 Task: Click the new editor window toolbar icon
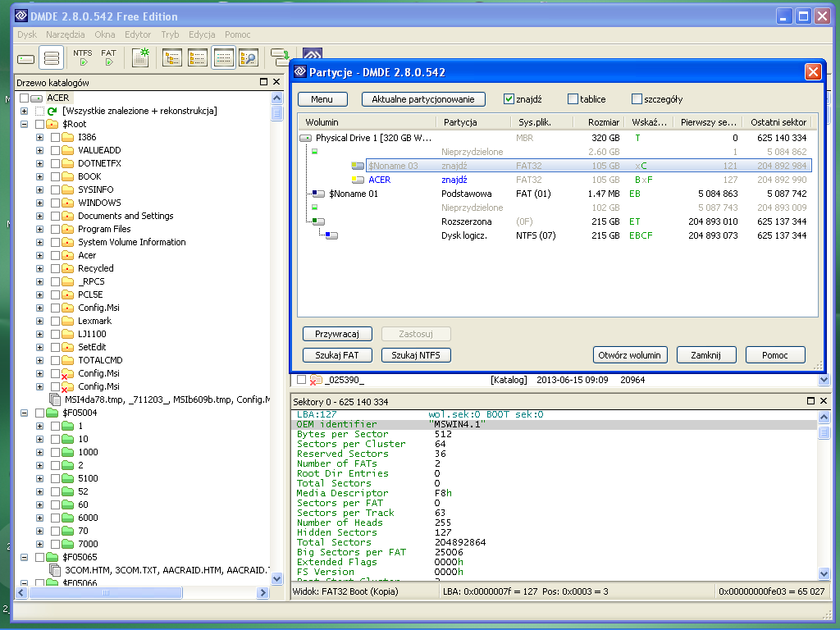(140, 58)
